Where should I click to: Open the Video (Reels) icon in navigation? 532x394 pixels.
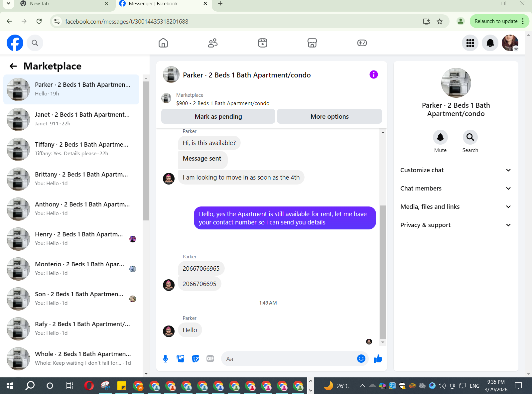tap(263, 43)
